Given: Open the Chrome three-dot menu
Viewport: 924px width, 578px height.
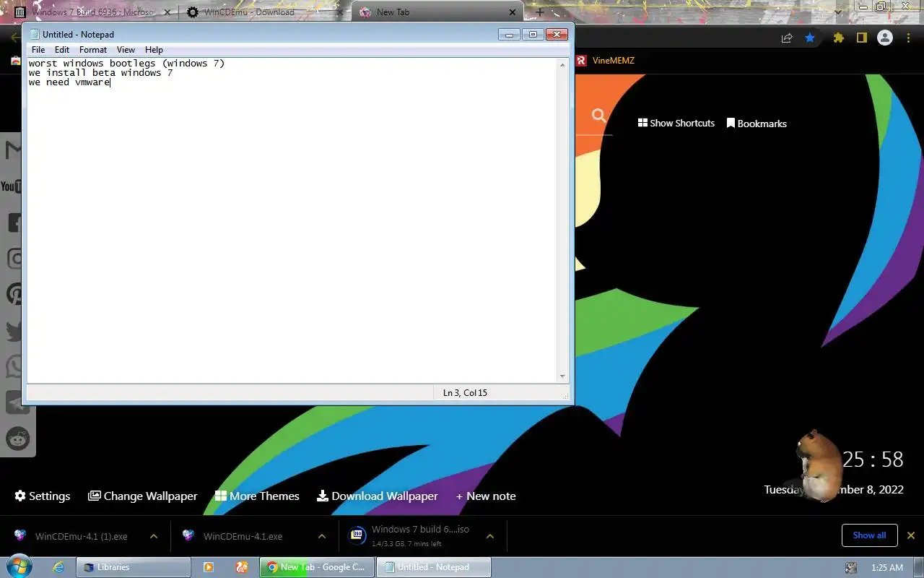Looking at the screenshot, I should [x=910, y=38].
